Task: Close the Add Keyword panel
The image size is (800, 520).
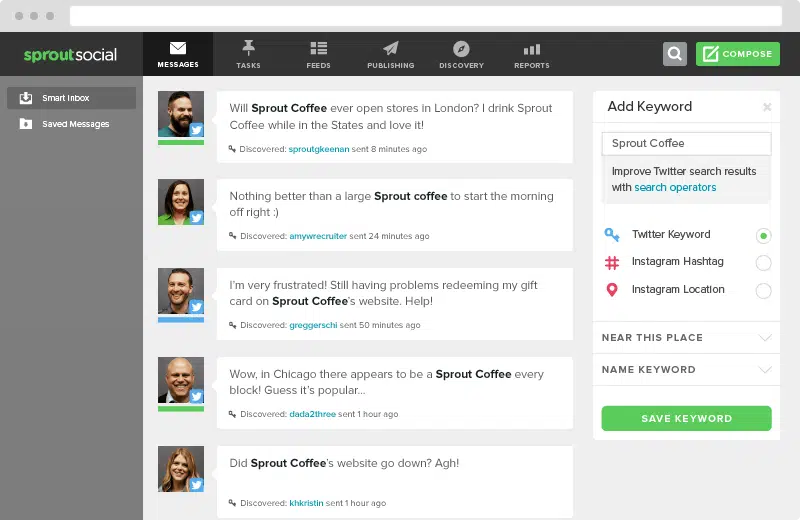Action: (767, 107)
